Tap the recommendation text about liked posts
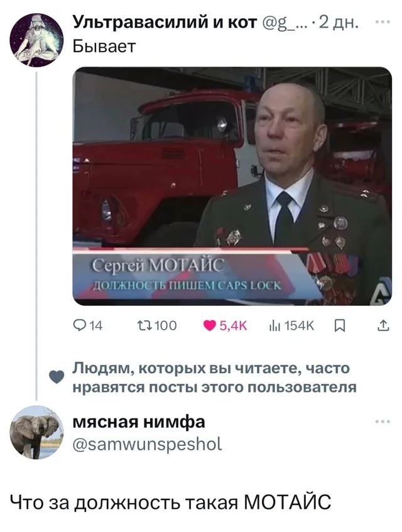The image size is (402, 532). coord(214,377)
